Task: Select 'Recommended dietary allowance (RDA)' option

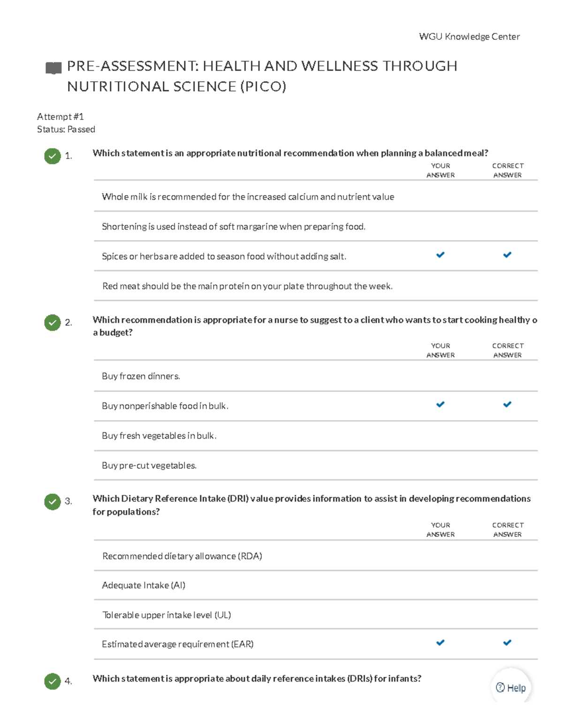Action: pos(182,556)
